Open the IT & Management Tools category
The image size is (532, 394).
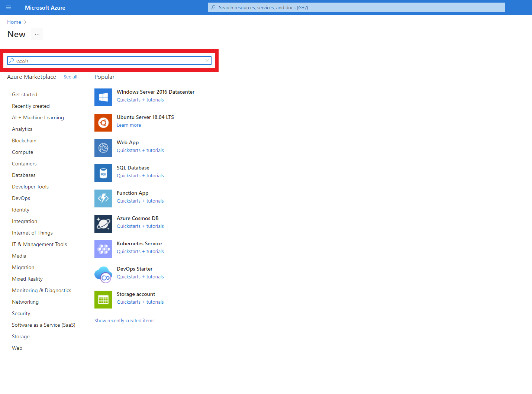click(39, 244)
